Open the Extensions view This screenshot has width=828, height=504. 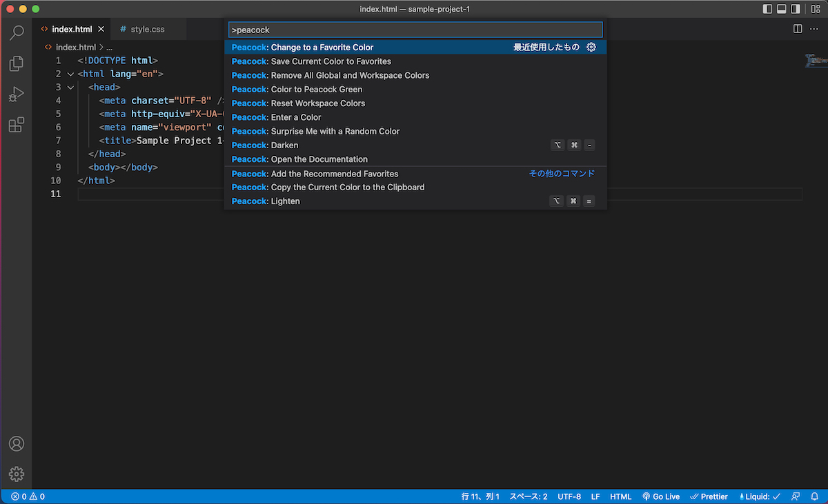click(x=17, y=124)
